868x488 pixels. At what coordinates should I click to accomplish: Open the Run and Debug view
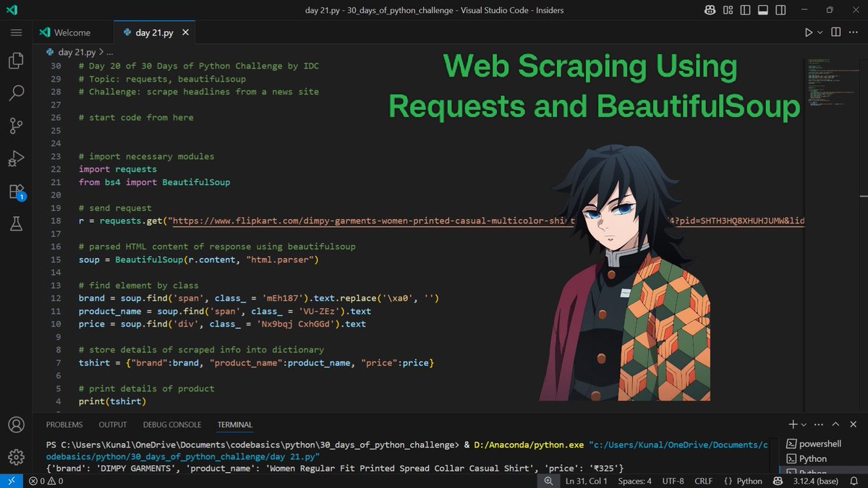click(x=16, y=158)
